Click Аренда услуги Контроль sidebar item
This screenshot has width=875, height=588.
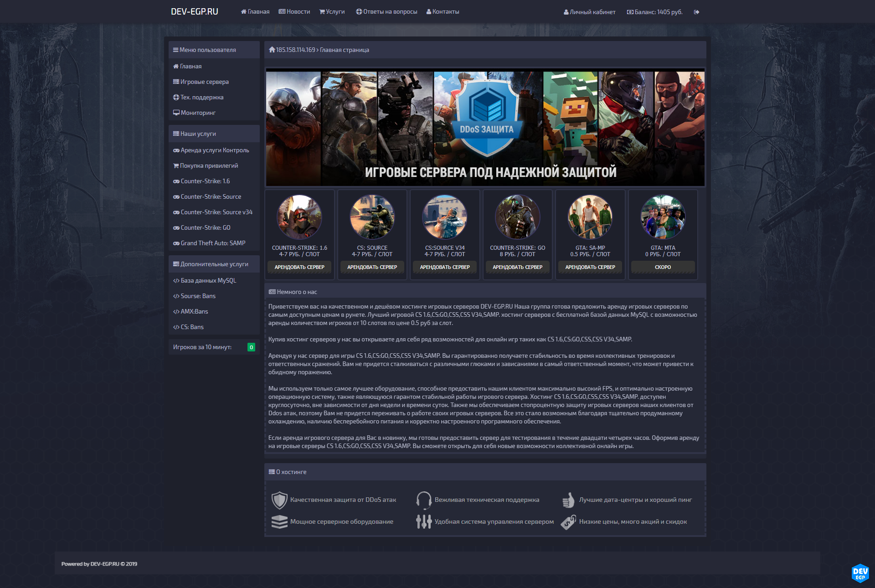pos(214,150)
